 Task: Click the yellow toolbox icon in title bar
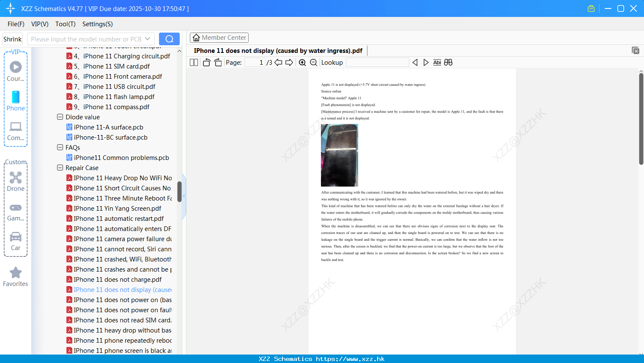[591, 8]
